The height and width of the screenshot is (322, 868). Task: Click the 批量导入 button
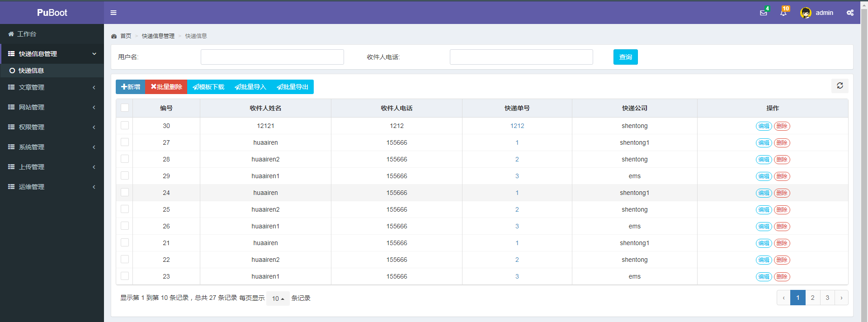(x=250, y=87)
